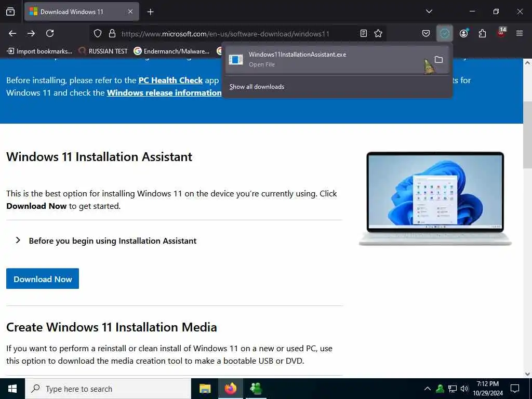
Task: Save page to Pocket
Action: 426,33
